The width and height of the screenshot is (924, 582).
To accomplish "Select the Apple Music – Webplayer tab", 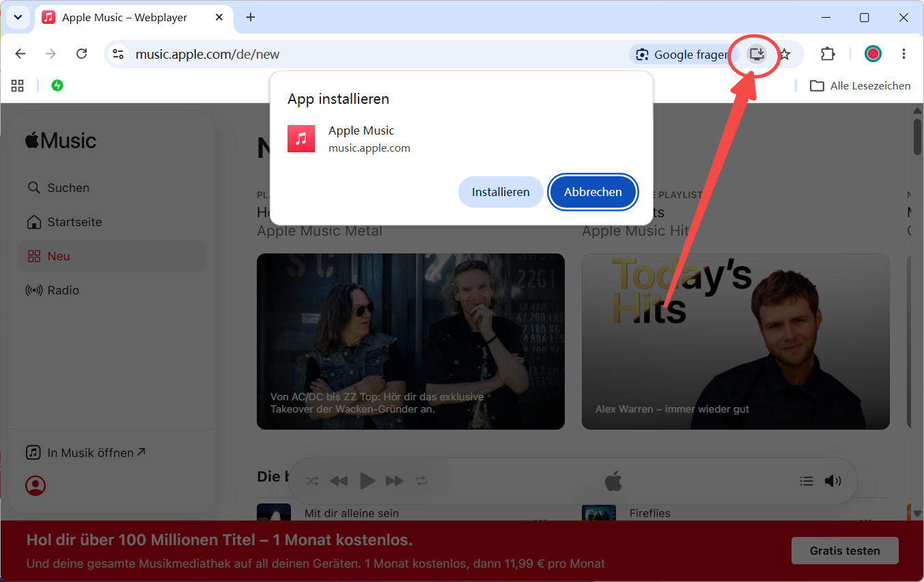I will tap(134, 18).
